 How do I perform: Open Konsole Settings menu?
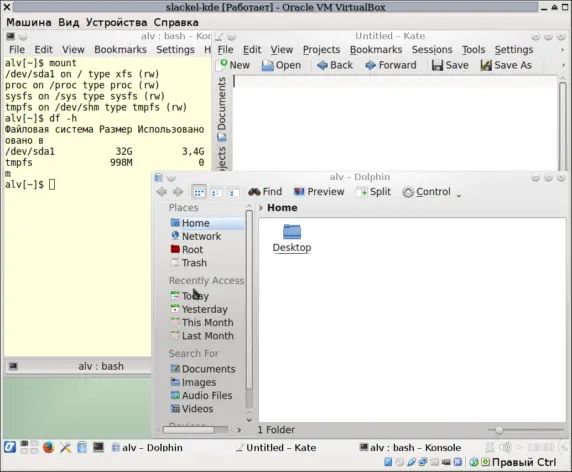point(175,50)
